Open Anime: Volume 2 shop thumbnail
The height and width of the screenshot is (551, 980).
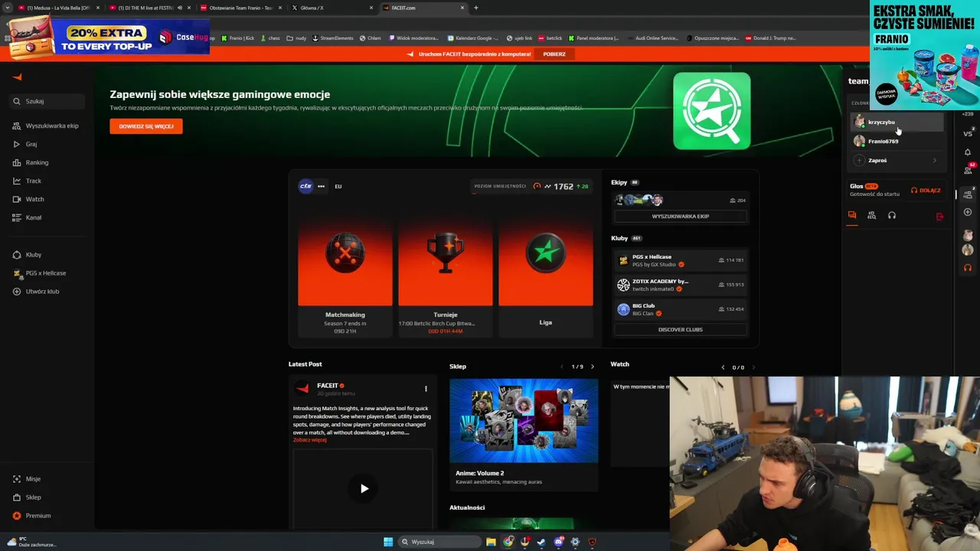point(524,420)
